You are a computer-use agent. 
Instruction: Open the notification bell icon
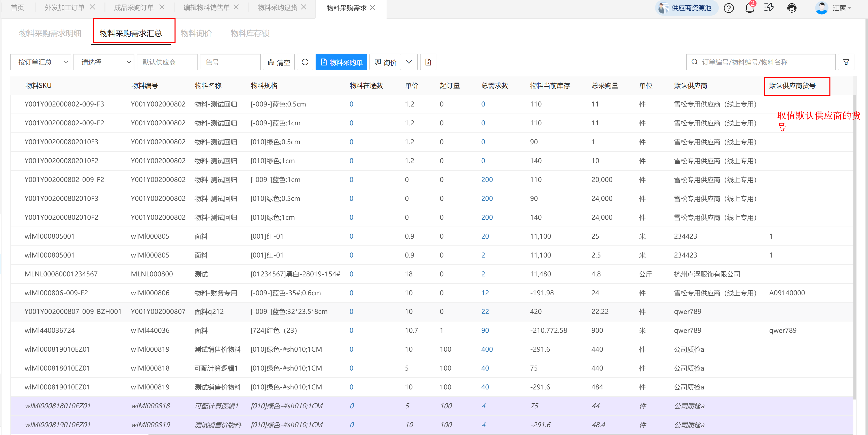coord(749,8)
